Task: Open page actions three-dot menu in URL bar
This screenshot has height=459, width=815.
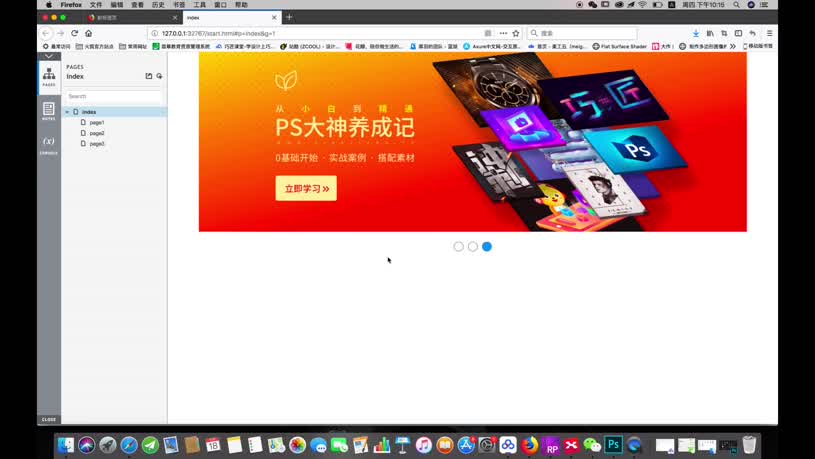Action: point(503,33)
